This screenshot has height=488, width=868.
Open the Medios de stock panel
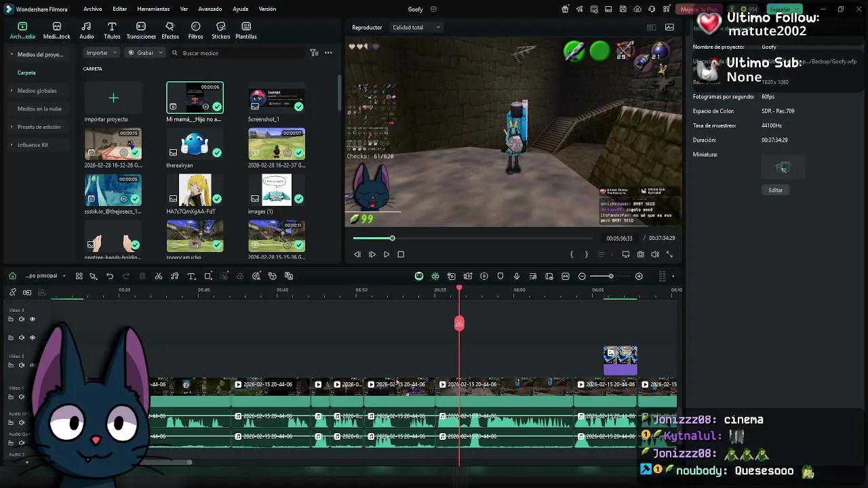(57, 30)
